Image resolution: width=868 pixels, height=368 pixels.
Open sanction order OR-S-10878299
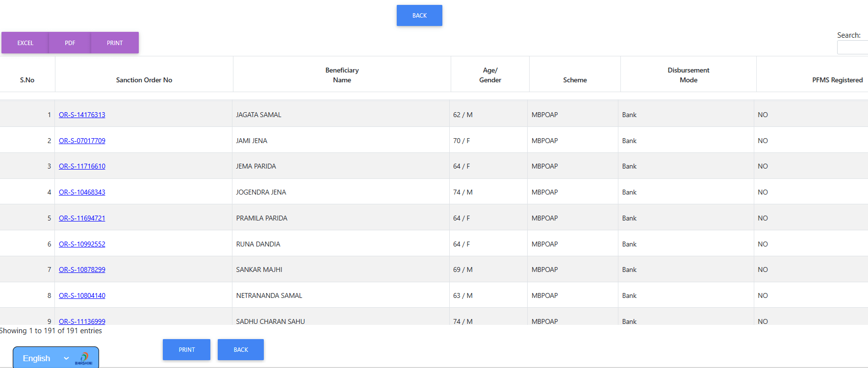coord(82,270)
